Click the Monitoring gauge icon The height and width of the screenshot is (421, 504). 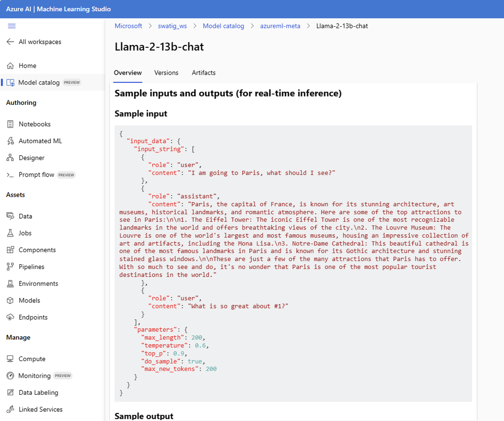point(10,376)
